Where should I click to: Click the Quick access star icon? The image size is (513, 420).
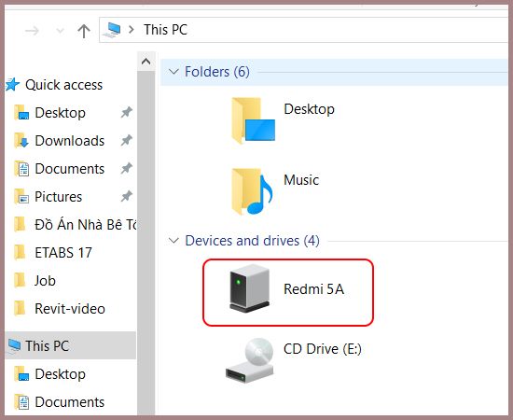13,85
